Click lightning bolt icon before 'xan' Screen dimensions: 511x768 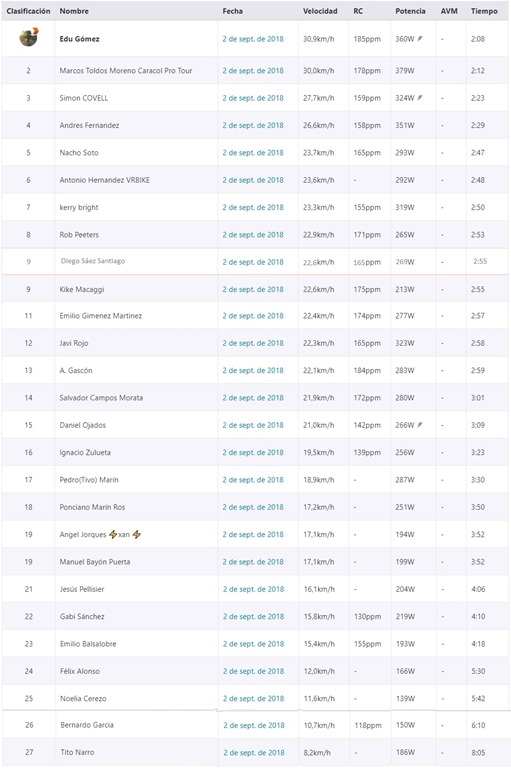point(113,534)
